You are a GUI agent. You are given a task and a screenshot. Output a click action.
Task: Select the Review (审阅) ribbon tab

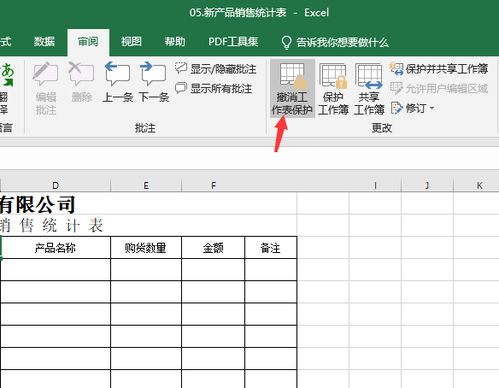[88, 42]
